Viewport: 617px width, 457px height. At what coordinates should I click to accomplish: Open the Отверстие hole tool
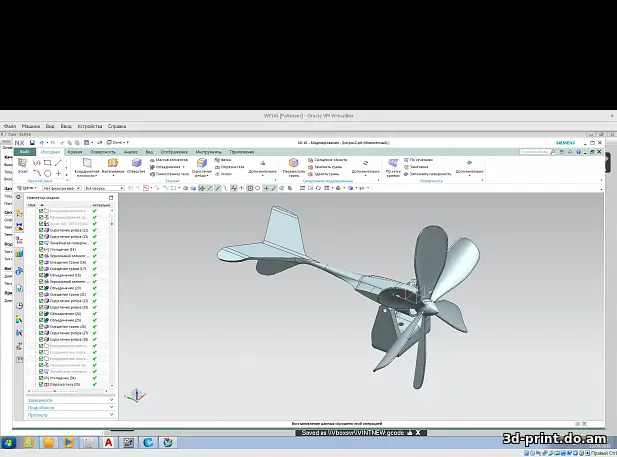136,165
